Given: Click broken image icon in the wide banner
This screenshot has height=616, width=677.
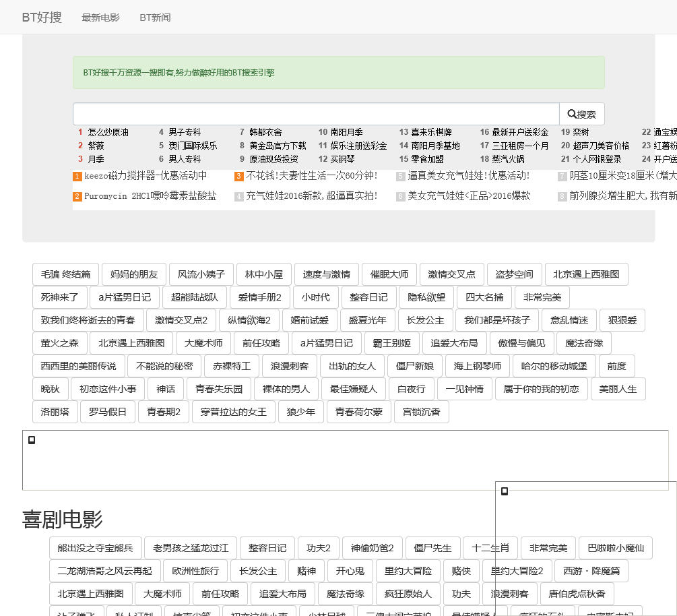Looking at the screenshot, I should (32, 440).
